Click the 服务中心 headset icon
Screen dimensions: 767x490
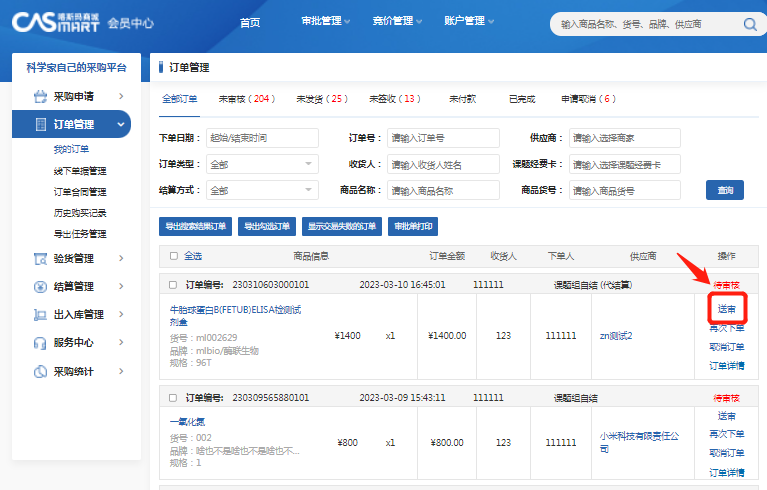pyautogui.click(x=40, y=343)
